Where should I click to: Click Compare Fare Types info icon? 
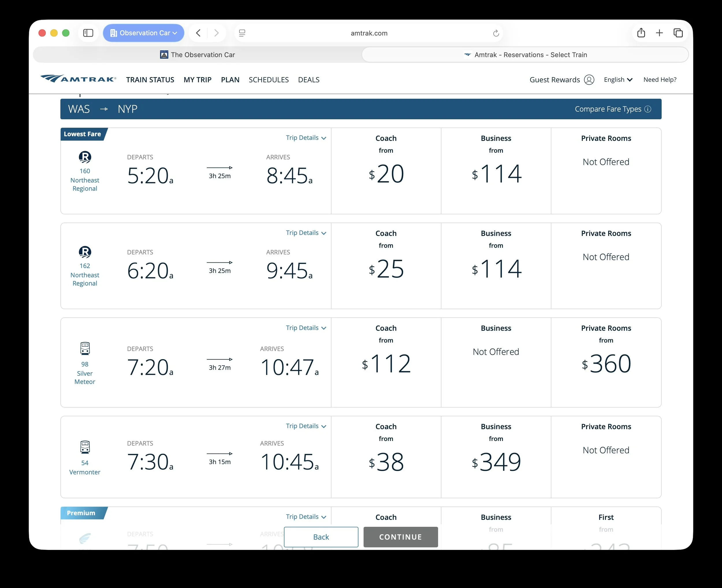[x=647, y=109]
